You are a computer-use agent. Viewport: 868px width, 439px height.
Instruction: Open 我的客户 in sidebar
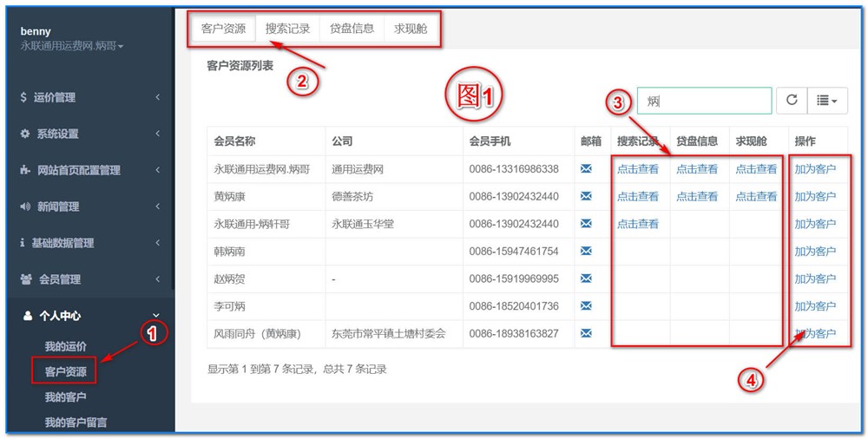[x=66, y=397]
